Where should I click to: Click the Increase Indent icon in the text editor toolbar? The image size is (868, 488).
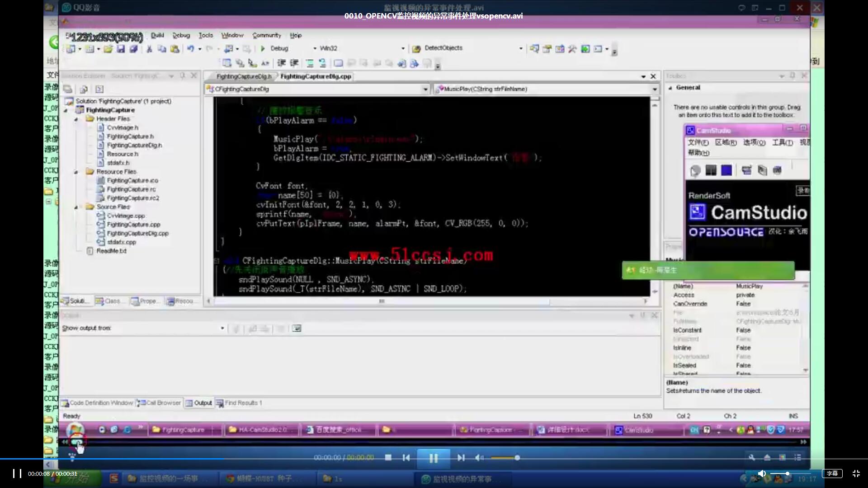(x=294, y=63)
